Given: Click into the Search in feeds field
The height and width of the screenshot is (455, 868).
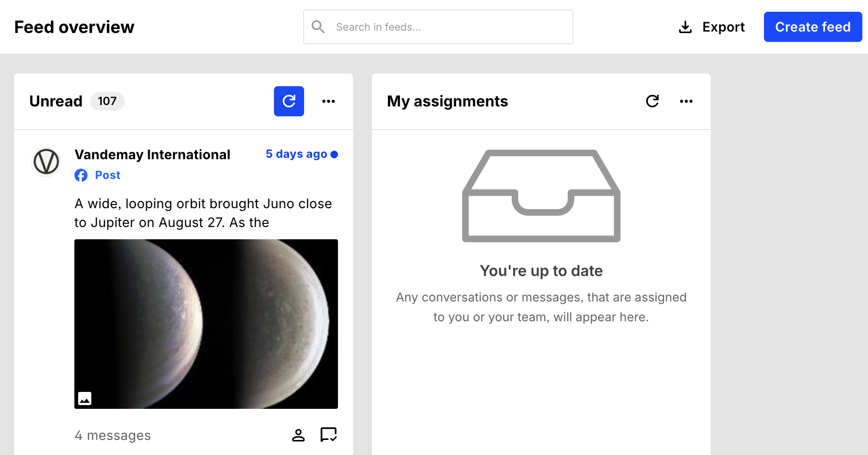Looking at the screenshot, I should 438,27.
